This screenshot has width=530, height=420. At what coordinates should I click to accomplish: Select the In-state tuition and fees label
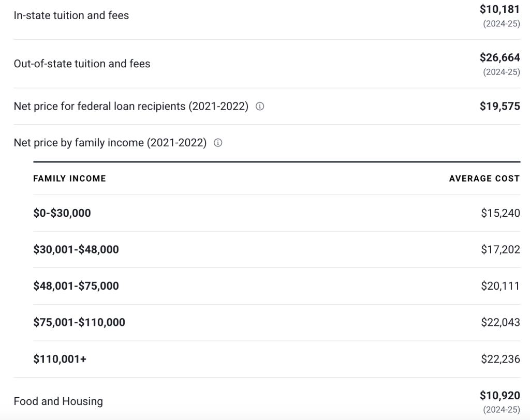click(x=71, y=16)
